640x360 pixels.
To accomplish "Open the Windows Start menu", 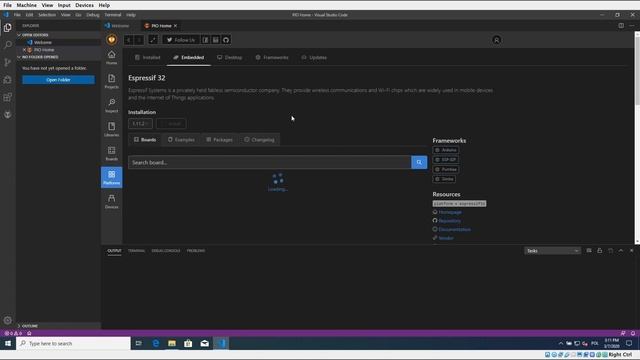I will click(7, 344).
